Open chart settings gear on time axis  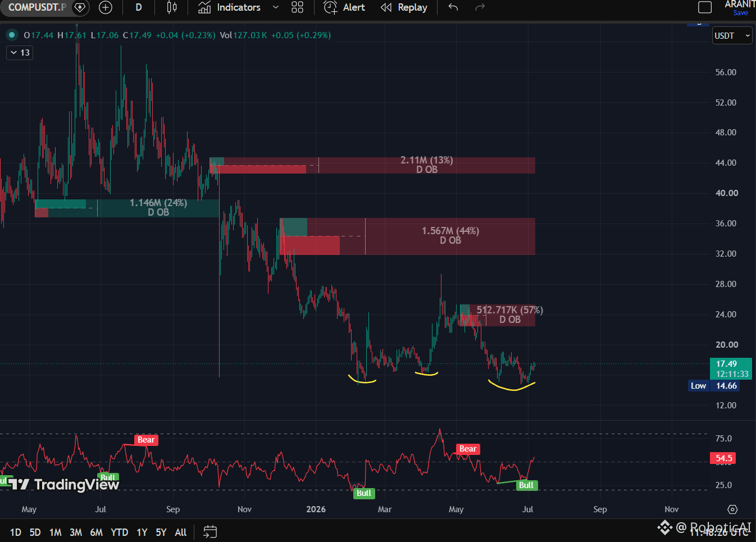pyautogui.click(x=732, y=509)
